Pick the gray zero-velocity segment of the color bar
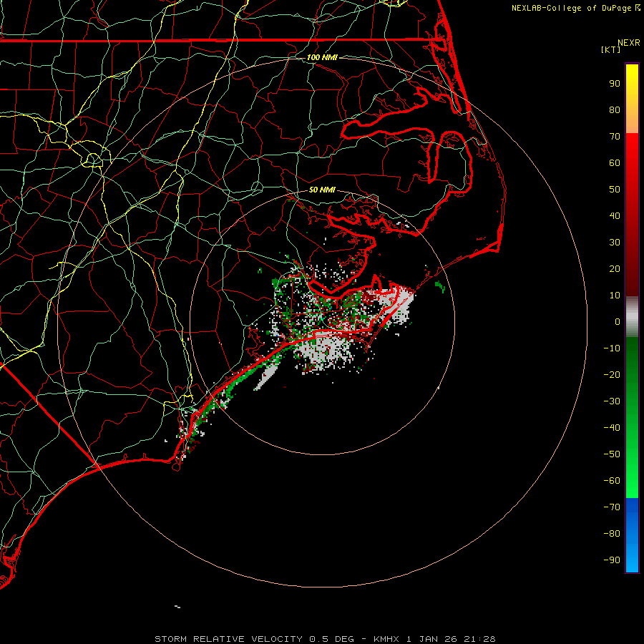The image size is (644, 644). 632,317
